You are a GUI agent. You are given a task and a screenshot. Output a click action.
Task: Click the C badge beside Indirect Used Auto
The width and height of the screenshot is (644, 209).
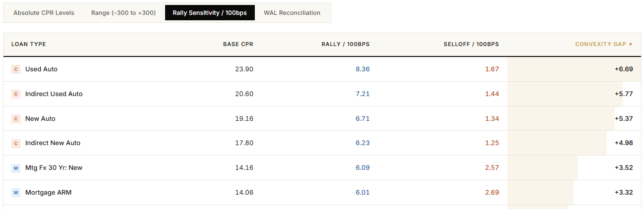[16, 94]
